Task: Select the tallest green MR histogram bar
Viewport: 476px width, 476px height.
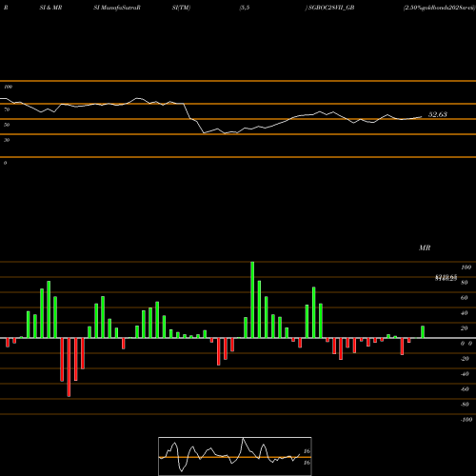Action: click(x=252, y=300)
